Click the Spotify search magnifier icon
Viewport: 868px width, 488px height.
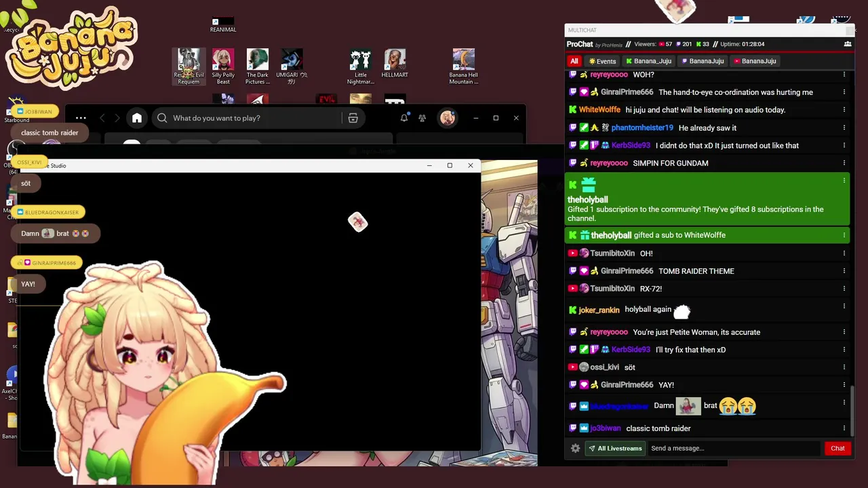[162, 118]
